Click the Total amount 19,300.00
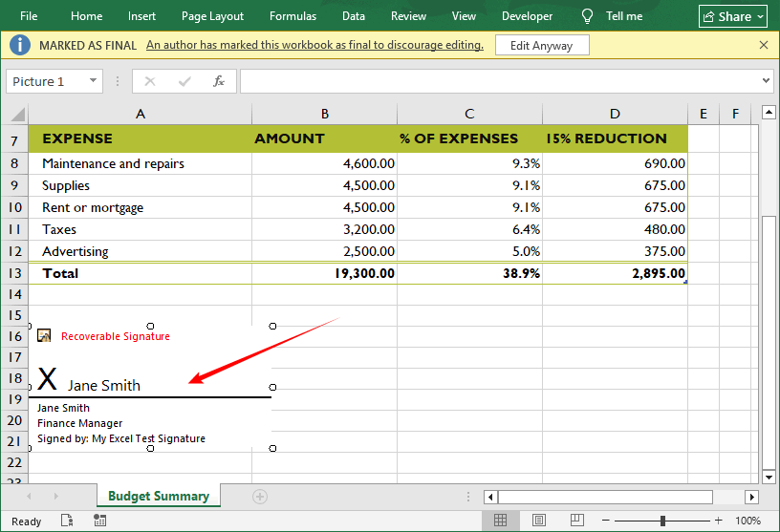The image size is (780, 532). point(325,273)
